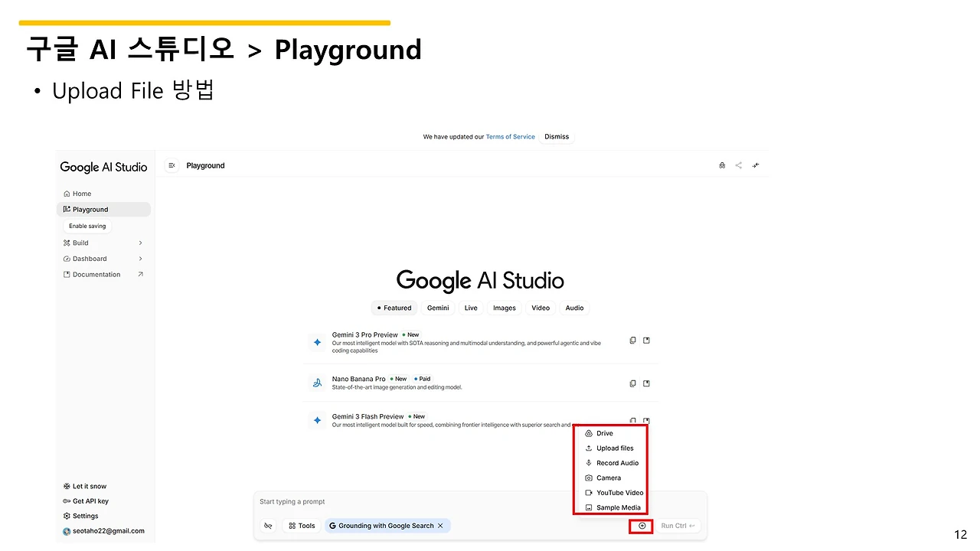Image resolution: width=980 pixels, height=551 pixels.
Task: Expand the Build section
Action: click(103, 243)
